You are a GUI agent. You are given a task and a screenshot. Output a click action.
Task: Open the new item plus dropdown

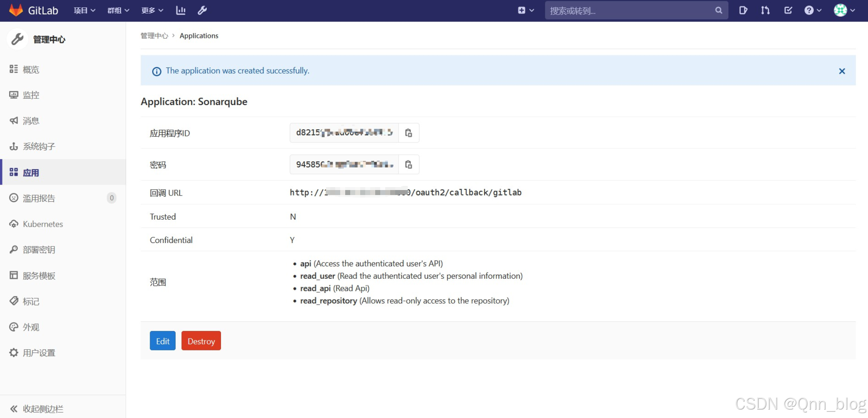[x=525, y=10]
